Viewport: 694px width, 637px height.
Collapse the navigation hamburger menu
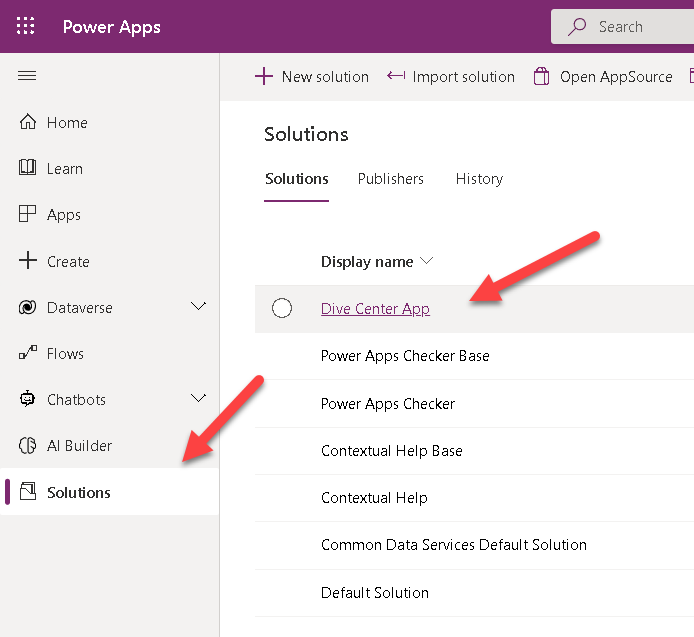[x=27, y=76]
